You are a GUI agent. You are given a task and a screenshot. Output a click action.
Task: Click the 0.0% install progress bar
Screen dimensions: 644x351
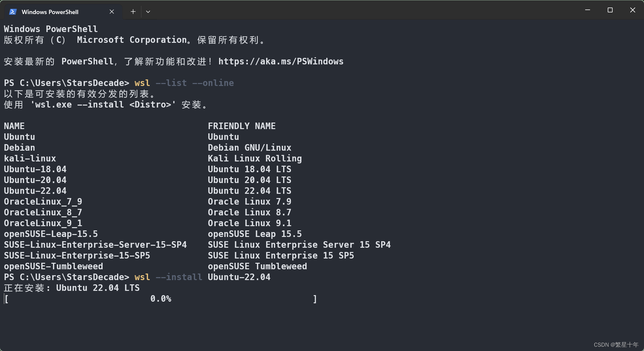pyautogui.click(x=161, y=299)
